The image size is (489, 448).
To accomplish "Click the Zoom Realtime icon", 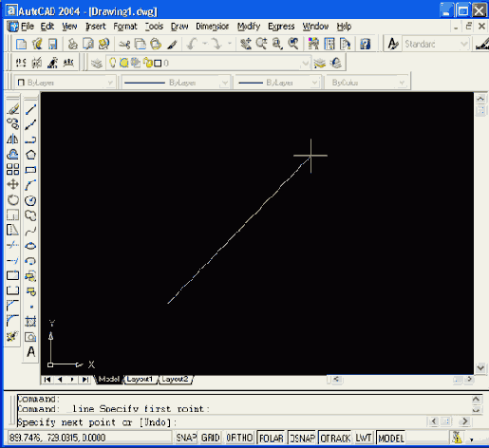I will coord(261,44).
